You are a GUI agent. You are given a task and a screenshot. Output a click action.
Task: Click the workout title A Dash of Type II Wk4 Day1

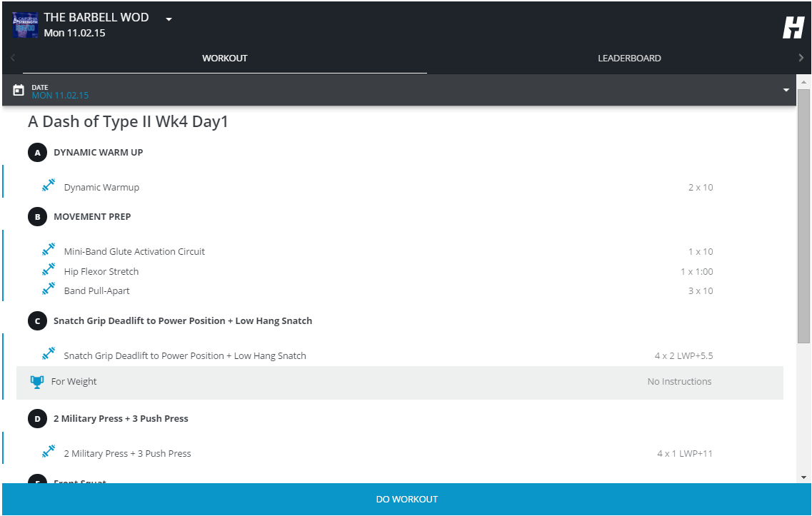coord(128,121)
